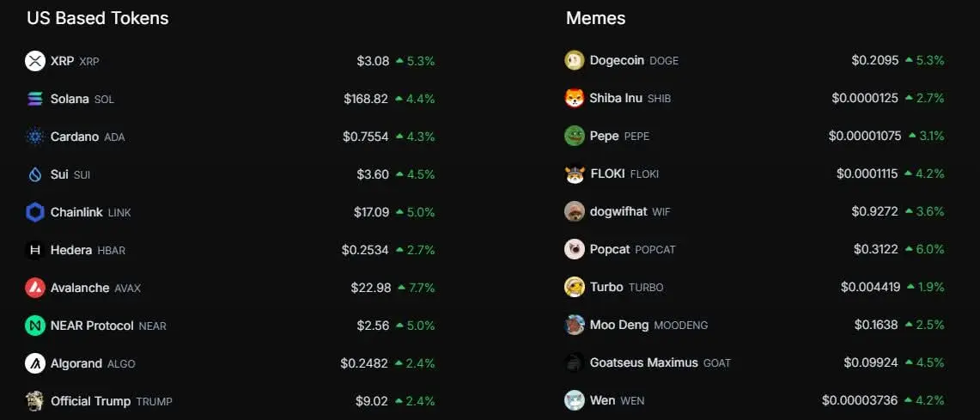The width and height of the screenshot is (980, 420).
Task: Open the US Based Tokens category heading
Action: pos(98,18)
